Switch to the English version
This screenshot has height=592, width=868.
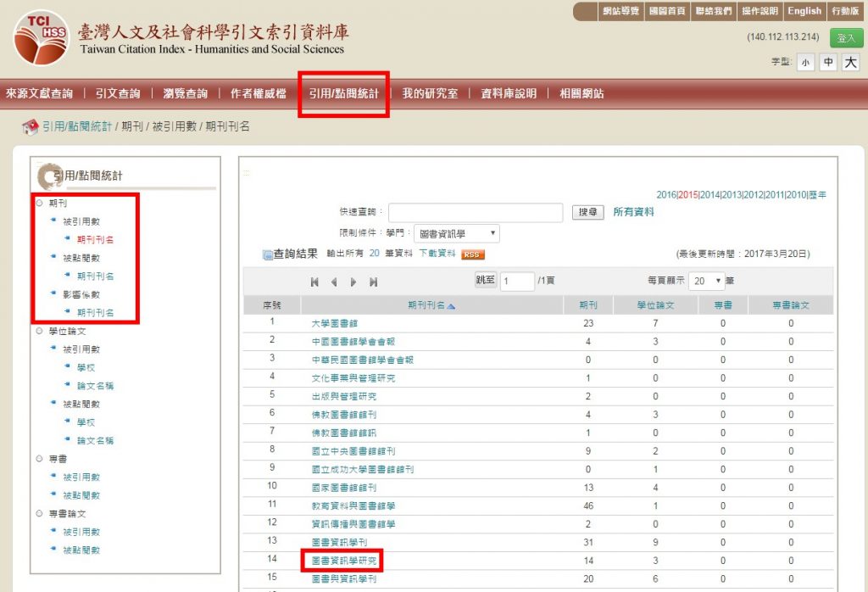click(x=804, y=11)
